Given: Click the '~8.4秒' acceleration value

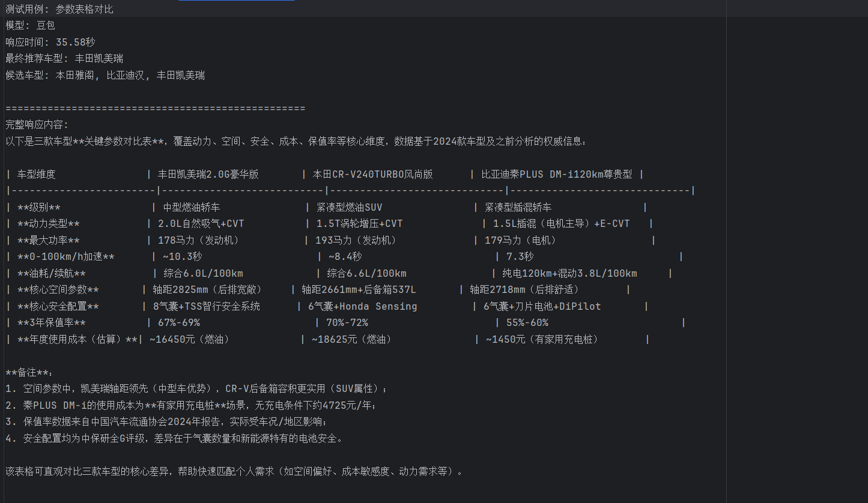Looking at the screenshot, I should point(345,256).
